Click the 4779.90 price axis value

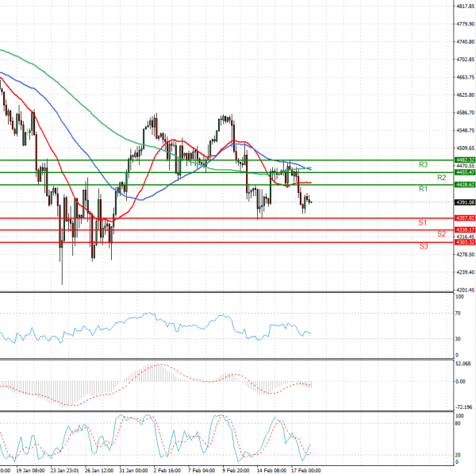[466, 24]
